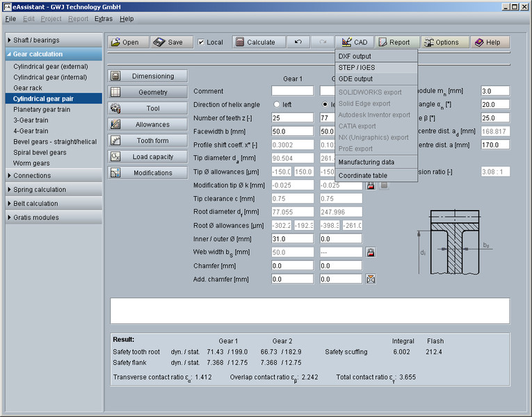This screenshot has height=417, width=532.
Task: Open the Load capacity panel button
Action: 148,157
